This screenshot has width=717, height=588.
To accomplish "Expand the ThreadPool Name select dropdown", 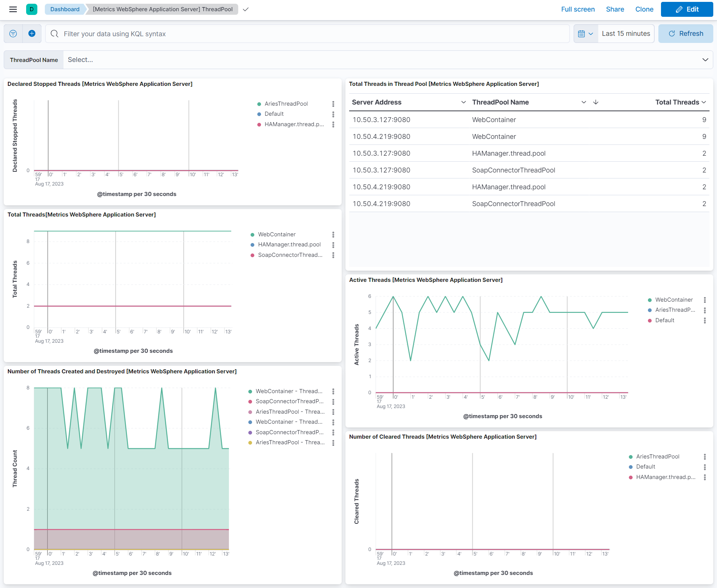I will pyautogui.click(x=705, y=60).
